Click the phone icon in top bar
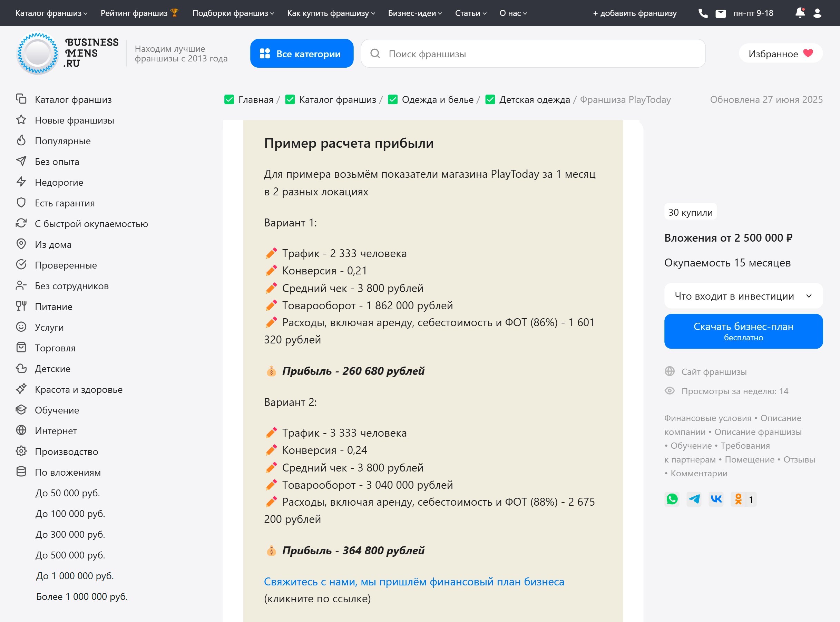This screenshot has height=622, width=840. tap(703, 13)
